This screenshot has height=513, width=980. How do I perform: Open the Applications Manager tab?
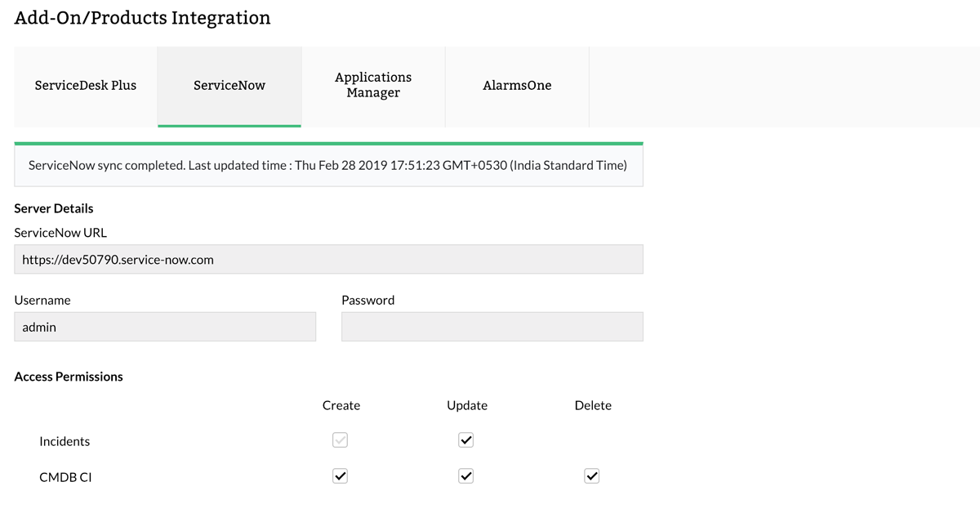373,85
